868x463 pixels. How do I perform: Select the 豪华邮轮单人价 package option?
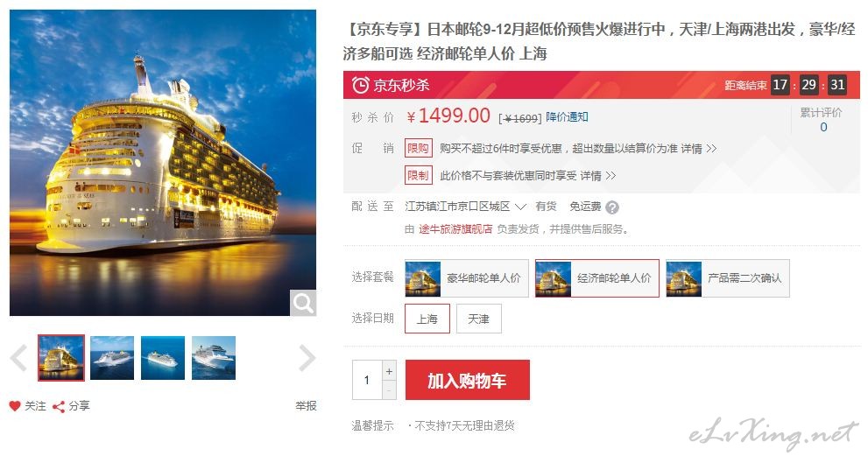pyautogui.click(x=467, y=278)
